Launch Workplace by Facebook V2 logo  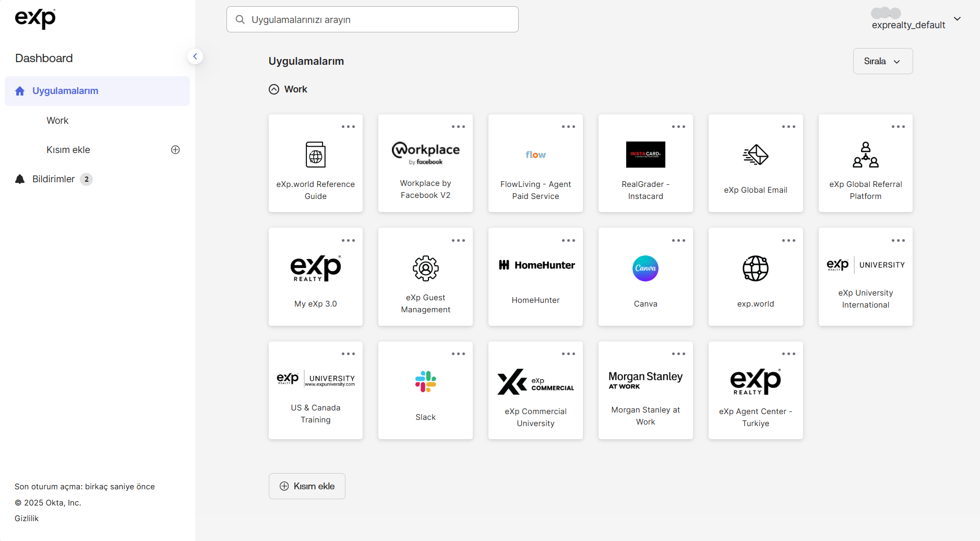pyautogui.click(x=426, y=154)
